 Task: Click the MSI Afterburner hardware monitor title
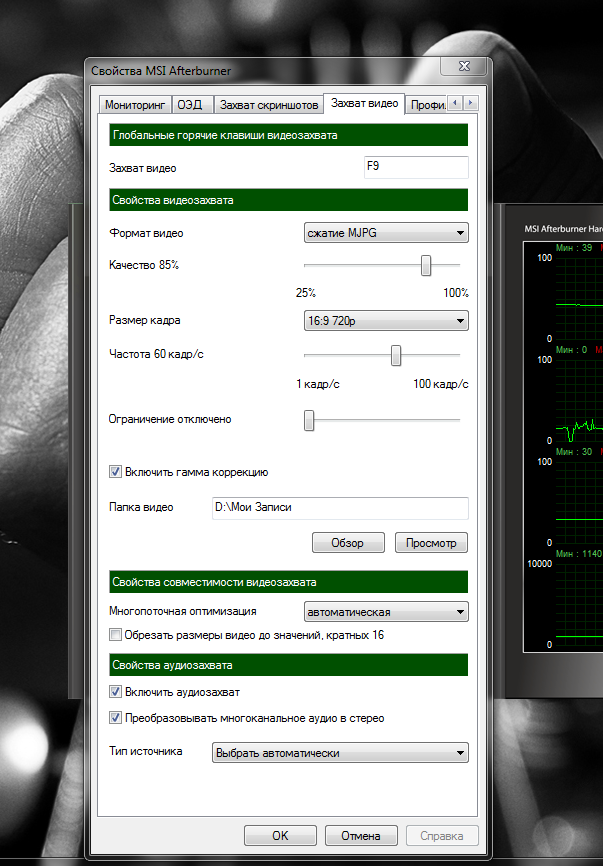(x=563, y=229)
